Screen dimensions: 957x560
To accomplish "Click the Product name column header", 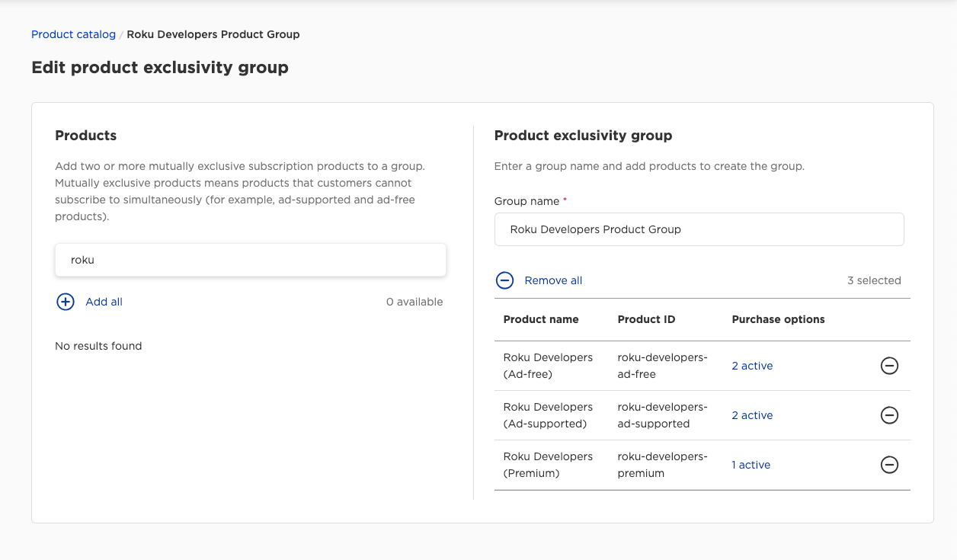I will click(541, 319).
